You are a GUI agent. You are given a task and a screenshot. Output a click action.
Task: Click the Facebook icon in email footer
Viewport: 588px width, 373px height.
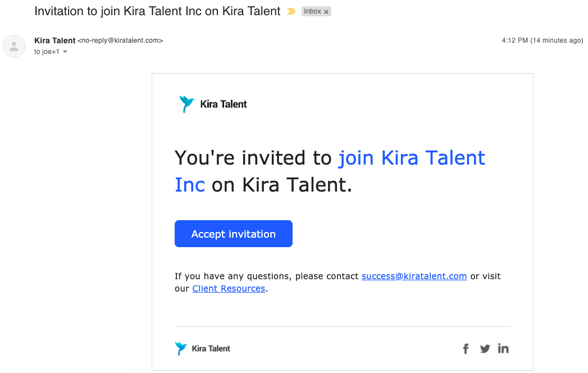coord(466,349)
